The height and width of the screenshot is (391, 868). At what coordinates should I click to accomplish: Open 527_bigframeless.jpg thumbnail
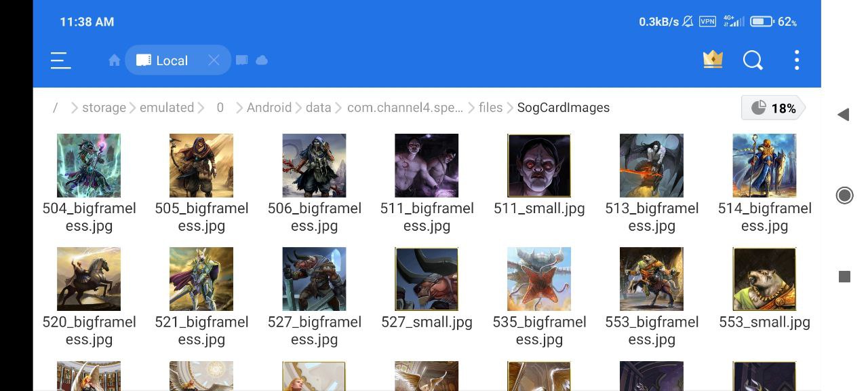coord(314,279)
